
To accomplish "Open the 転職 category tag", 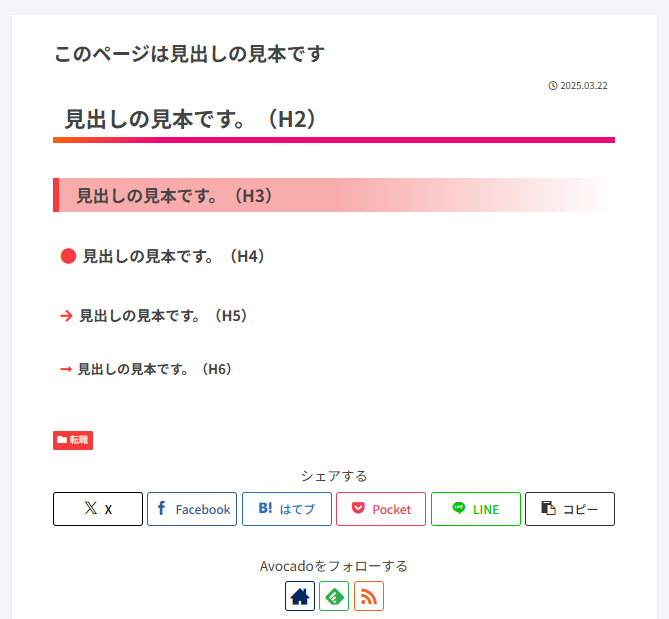I will (x=73, y=440).
